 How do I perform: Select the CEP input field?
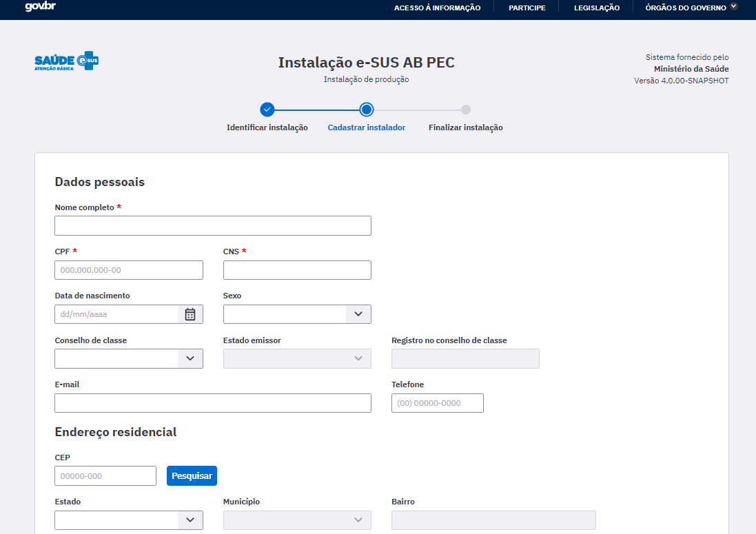point(105,475)
